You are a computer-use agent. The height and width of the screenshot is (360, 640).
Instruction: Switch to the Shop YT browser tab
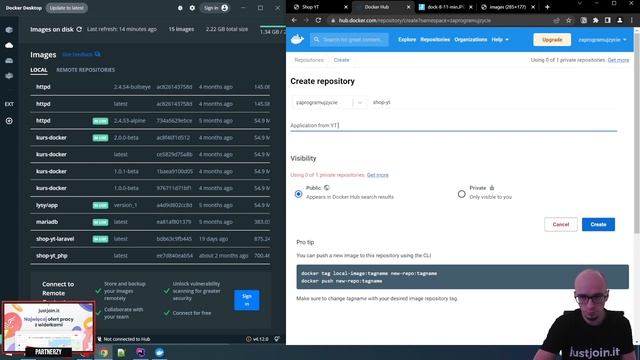[x=320, y=7]
